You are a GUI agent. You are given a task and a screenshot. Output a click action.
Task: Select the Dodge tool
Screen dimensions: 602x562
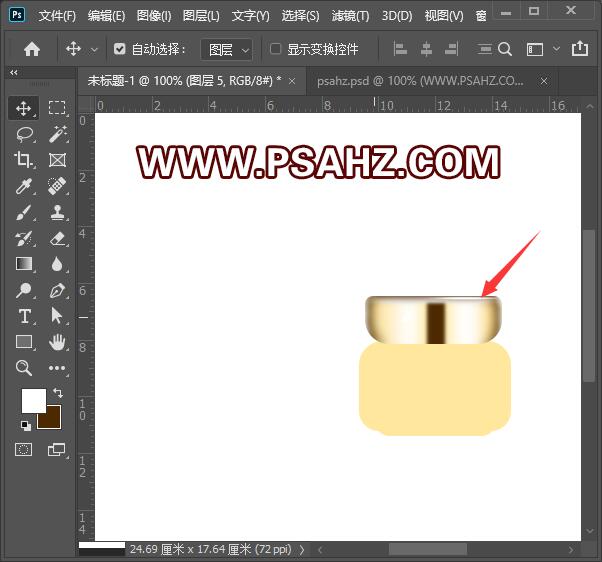tap(23, 291)
